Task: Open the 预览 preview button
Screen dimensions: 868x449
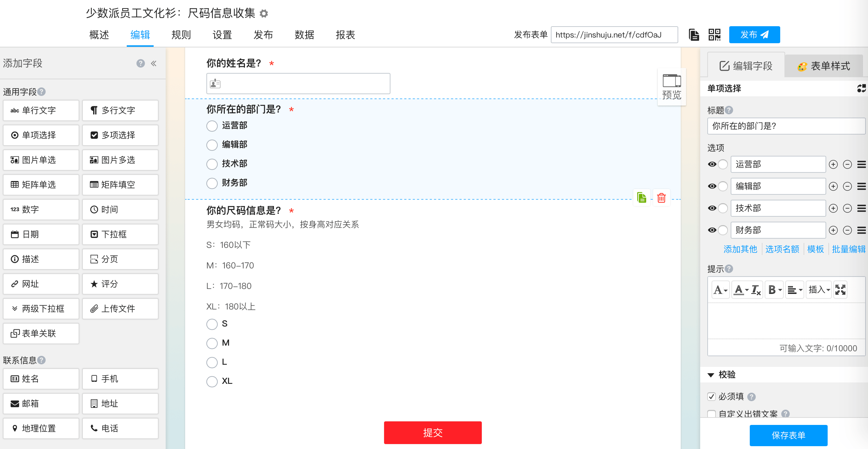Action: click(672, 87)
